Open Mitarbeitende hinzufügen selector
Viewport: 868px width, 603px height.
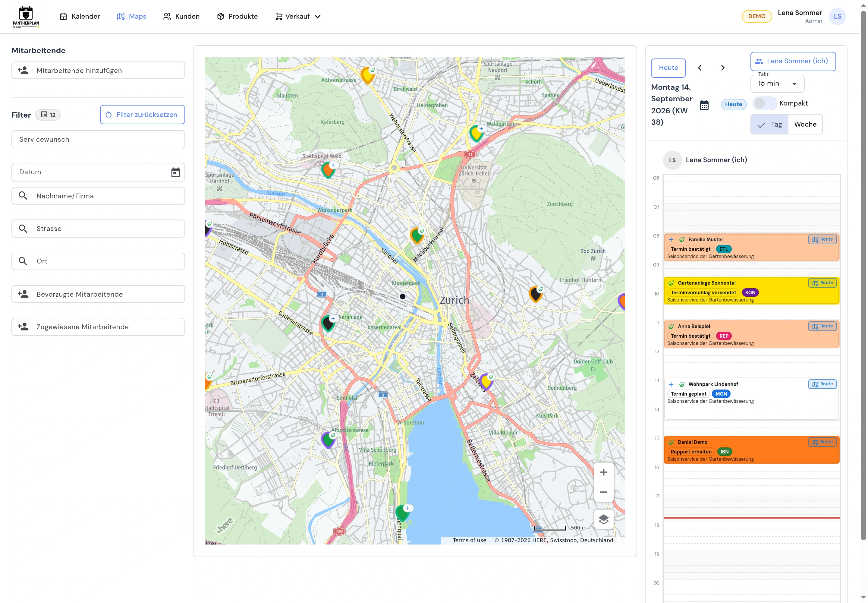(x=98, y=71)
